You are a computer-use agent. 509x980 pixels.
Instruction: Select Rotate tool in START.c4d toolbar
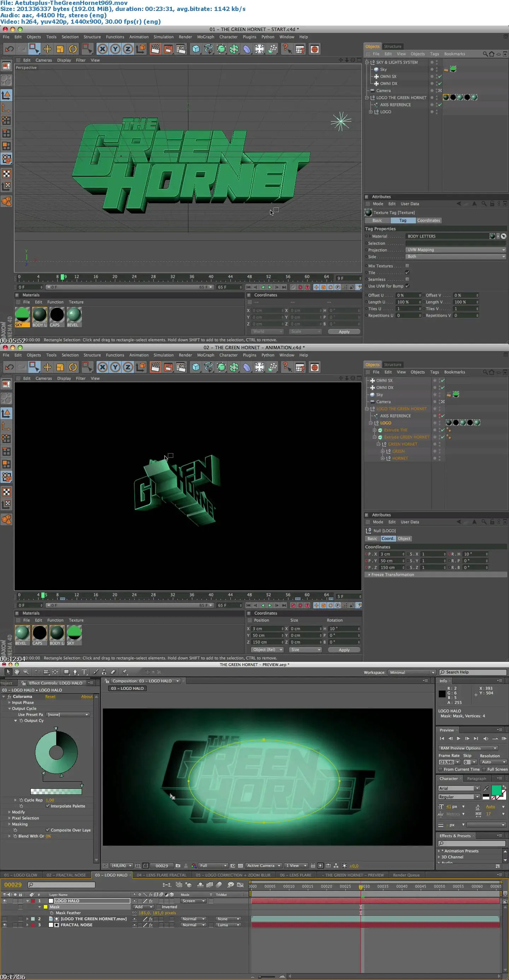tap(73, 49)
